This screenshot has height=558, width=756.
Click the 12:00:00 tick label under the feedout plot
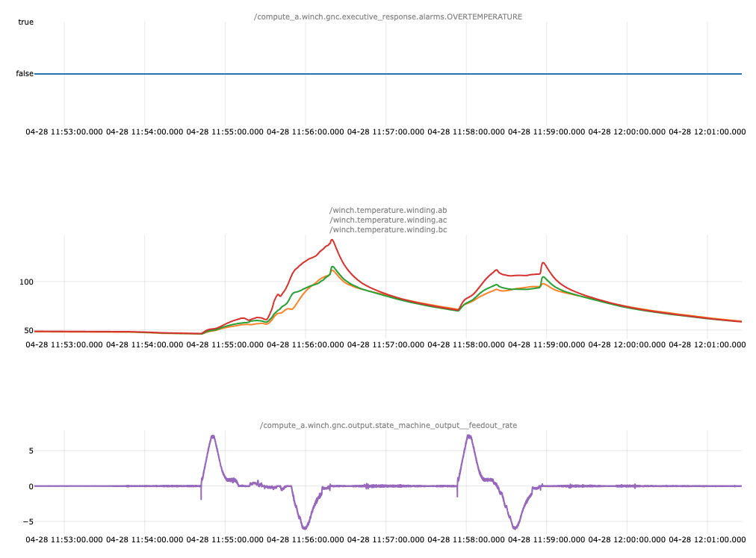(627, 539)
